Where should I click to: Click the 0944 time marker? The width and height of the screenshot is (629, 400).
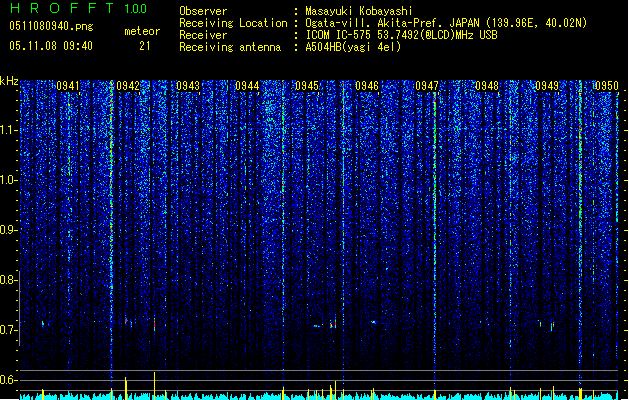(247, 86)
